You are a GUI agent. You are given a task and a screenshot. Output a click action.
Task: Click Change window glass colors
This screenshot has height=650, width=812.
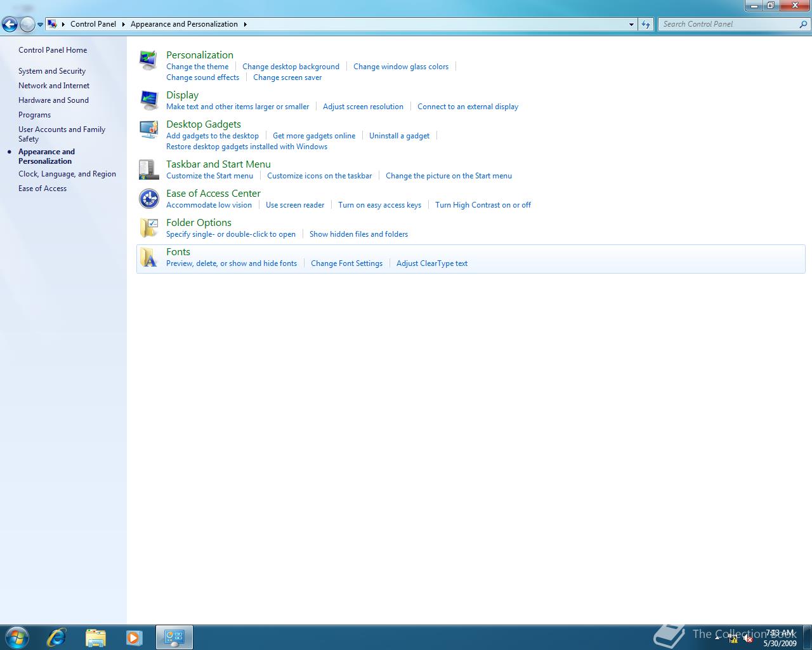[401, 67]
